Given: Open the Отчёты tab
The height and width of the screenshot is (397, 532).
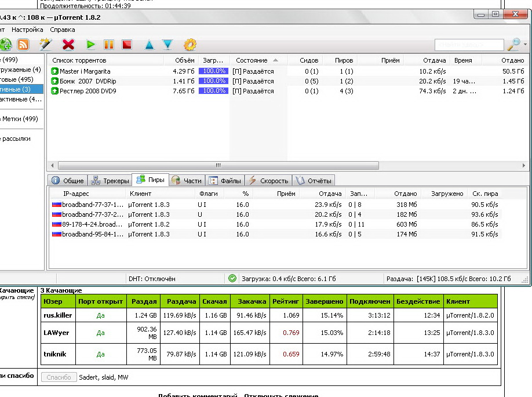Looking at the screenshot, I should 314,180.
